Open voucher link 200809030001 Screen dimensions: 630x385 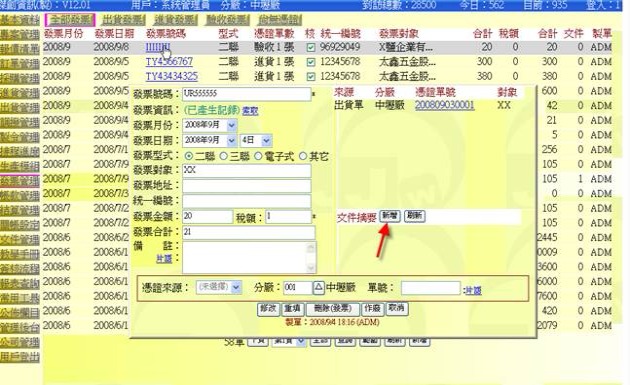click(444, 105)
